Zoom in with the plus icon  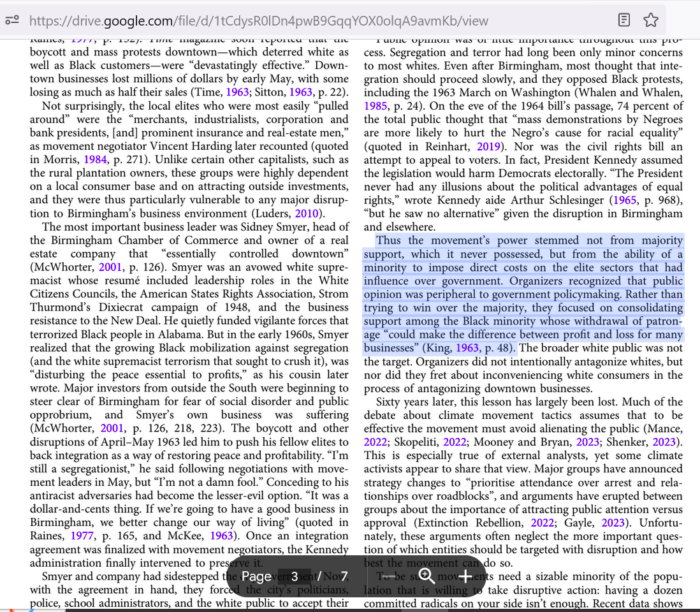(465, 576)
